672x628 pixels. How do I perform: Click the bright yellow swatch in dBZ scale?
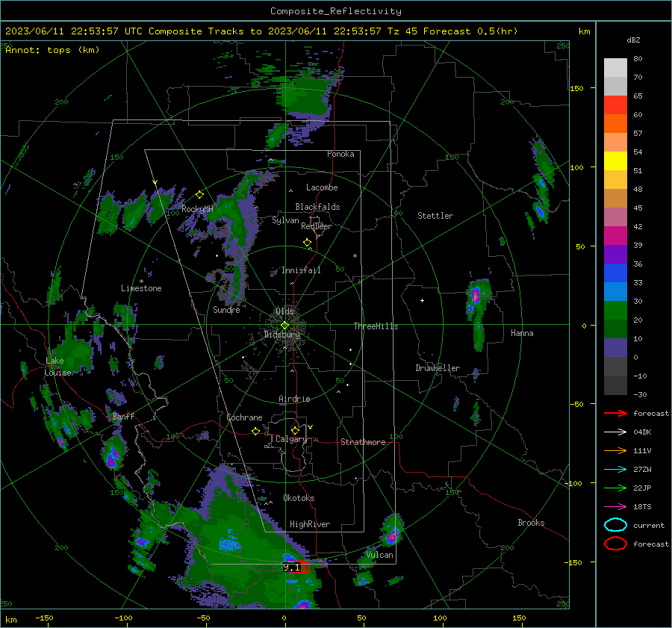[615, 161]
